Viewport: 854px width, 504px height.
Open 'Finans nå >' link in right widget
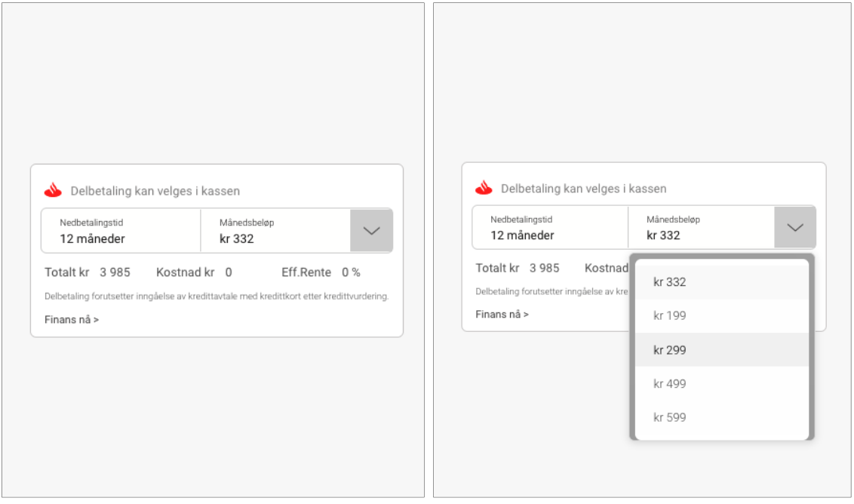(502, 315)
